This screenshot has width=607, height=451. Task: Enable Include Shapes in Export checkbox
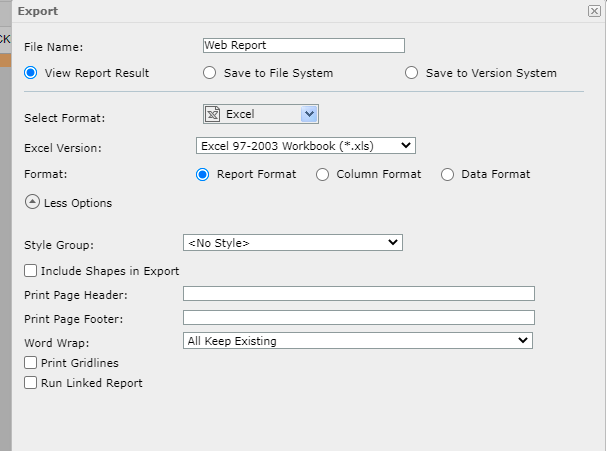point(31,271)
